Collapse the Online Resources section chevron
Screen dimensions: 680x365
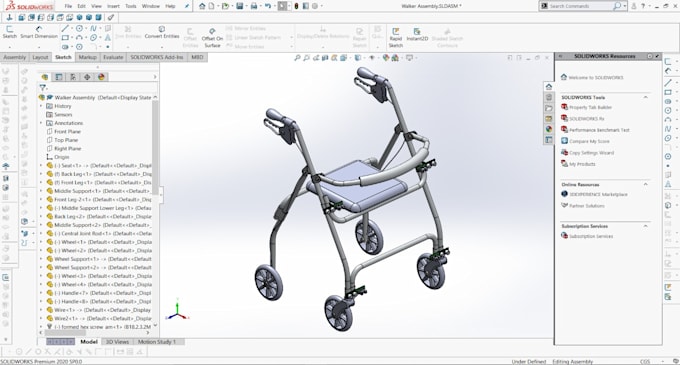(x=645, y=185)
